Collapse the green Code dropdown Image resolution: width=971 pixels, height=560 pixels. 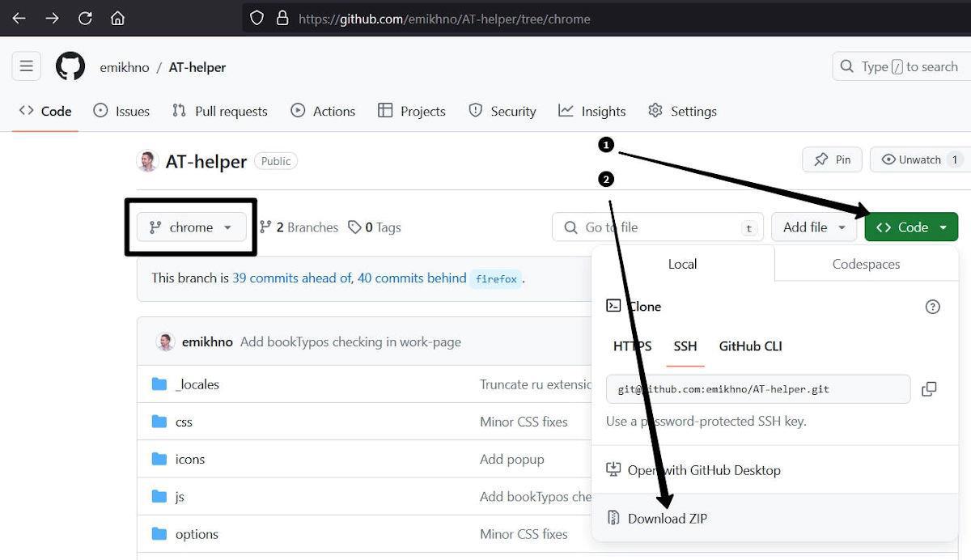pyautogui.click(x=911, y=227)
